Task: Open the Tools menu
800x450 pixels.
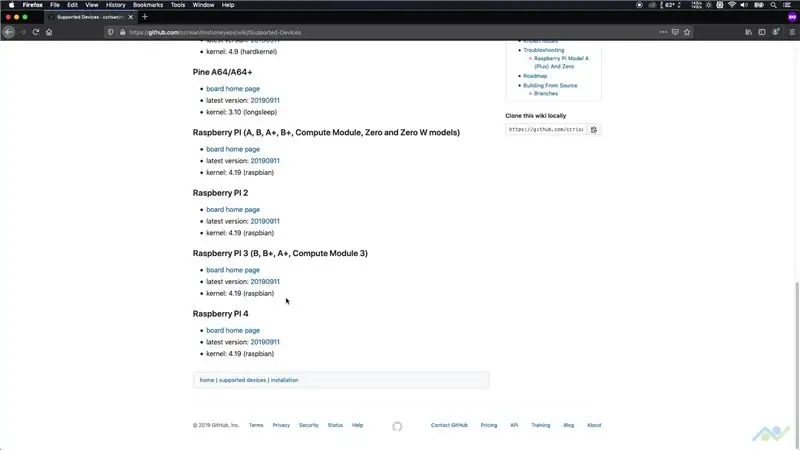Action: pyautogui.click(x=178, y=5)
